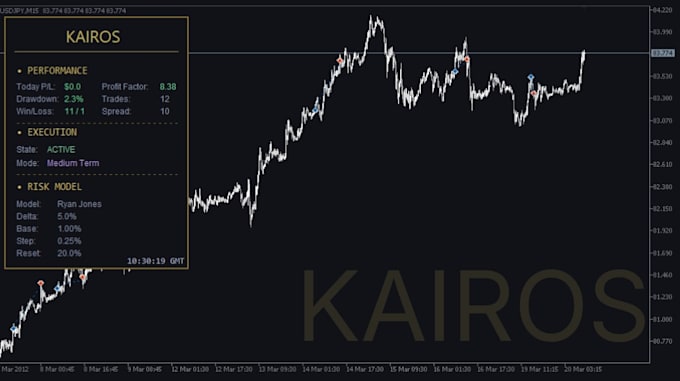Viewport: 680px width, 381px height.
Task: Click the 13 Mar 09:00 time label
Action: click(277, 369)
